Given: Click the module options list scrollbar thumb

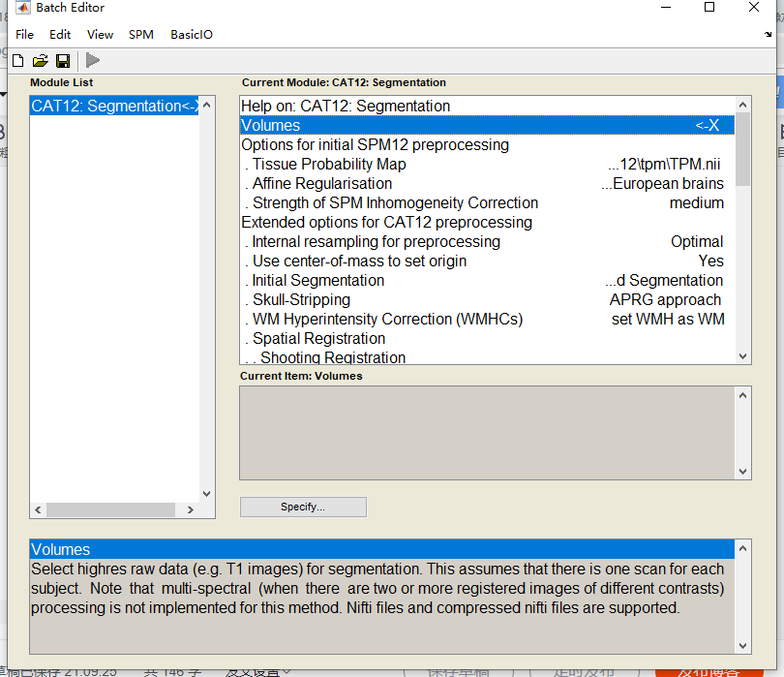Looking at the screenshot, I should click(742, 149).
